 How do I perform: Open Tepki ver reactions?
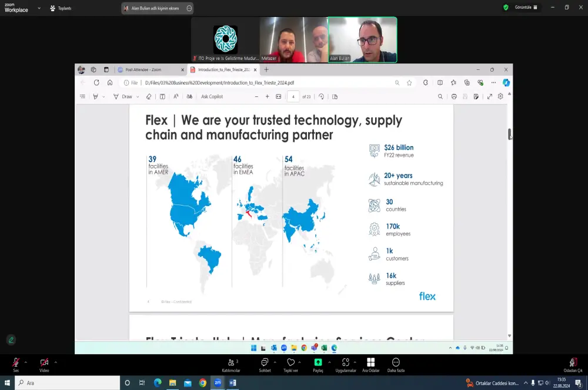pyautogui.click(x=290, y=365)
